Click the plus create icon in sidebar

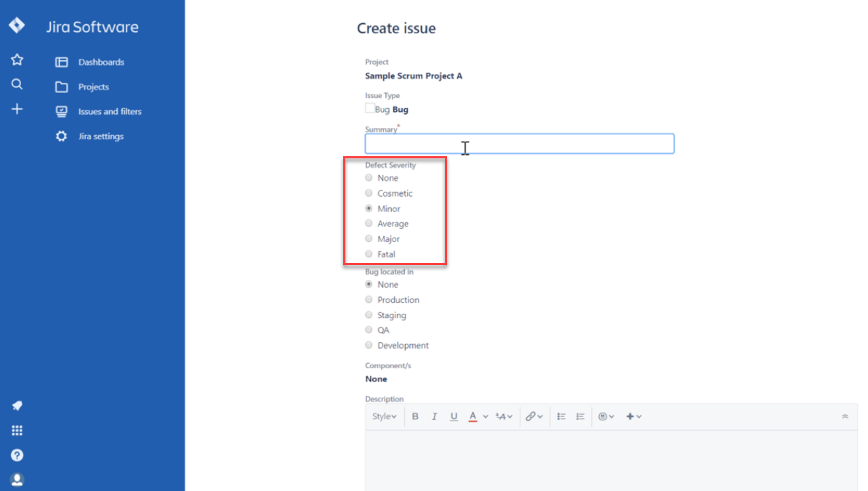(17, 109)
